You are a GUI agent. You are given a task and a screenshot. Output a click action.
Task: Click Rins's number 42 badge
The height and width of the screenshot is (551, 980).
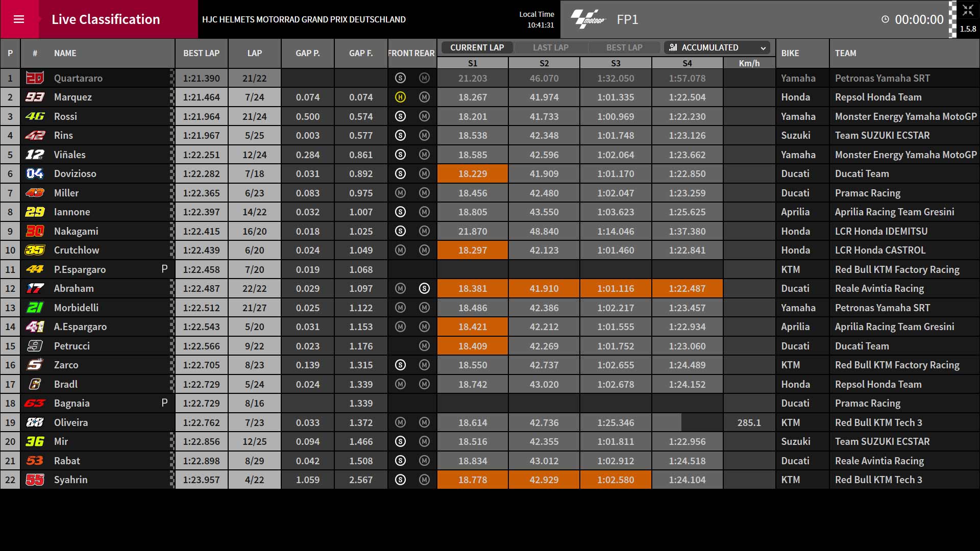(35, 135)
